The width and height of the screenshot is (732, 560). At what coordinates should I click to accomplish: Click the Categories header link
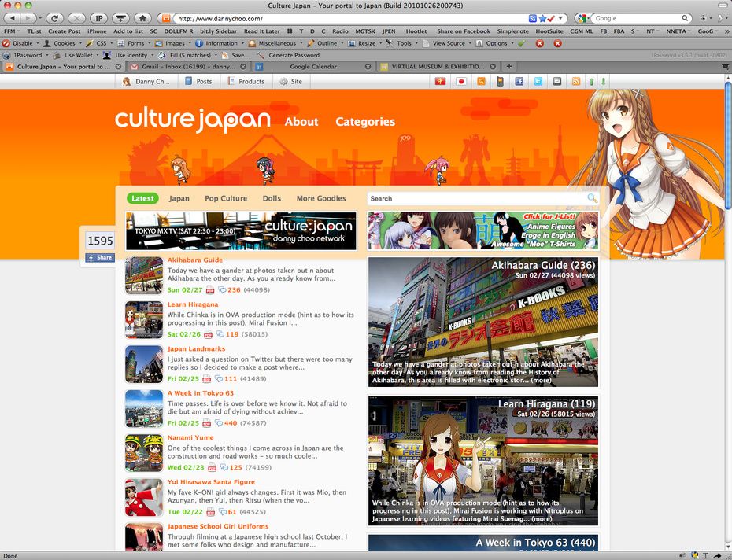(x=365, y=122)
